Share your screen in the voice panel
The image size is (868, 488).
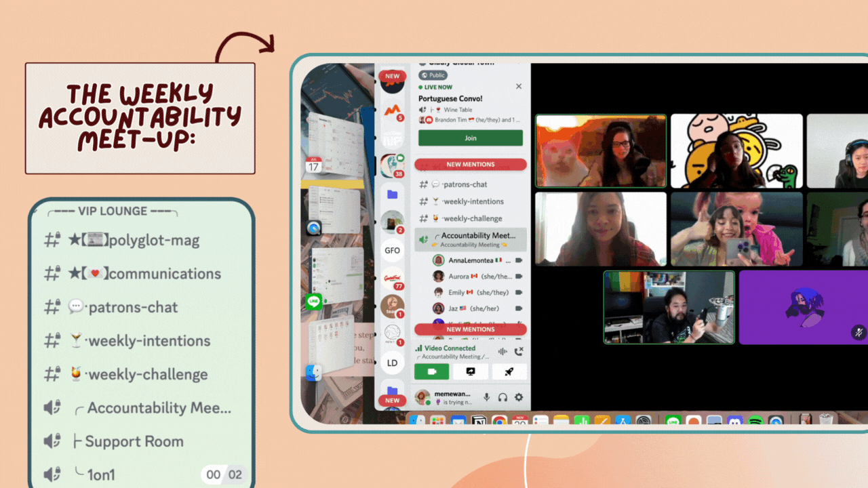coord(472,371)
